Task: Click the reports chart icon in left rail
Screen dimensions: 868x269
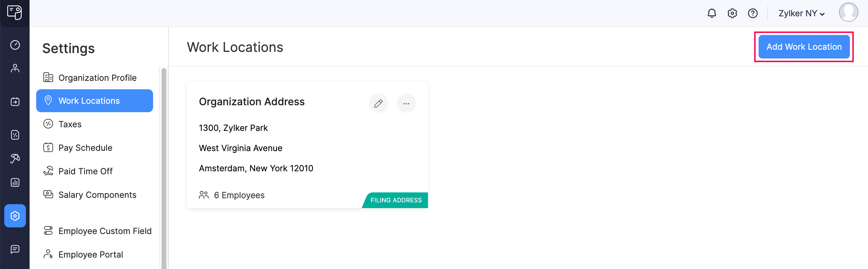Action: [15, 182]
